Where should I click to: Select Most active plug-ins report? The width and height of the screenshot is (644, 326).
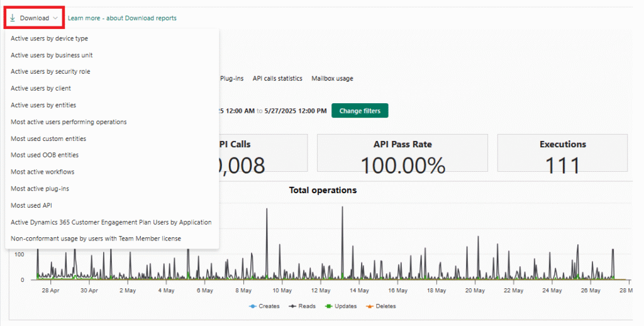[x=40, y=189]
